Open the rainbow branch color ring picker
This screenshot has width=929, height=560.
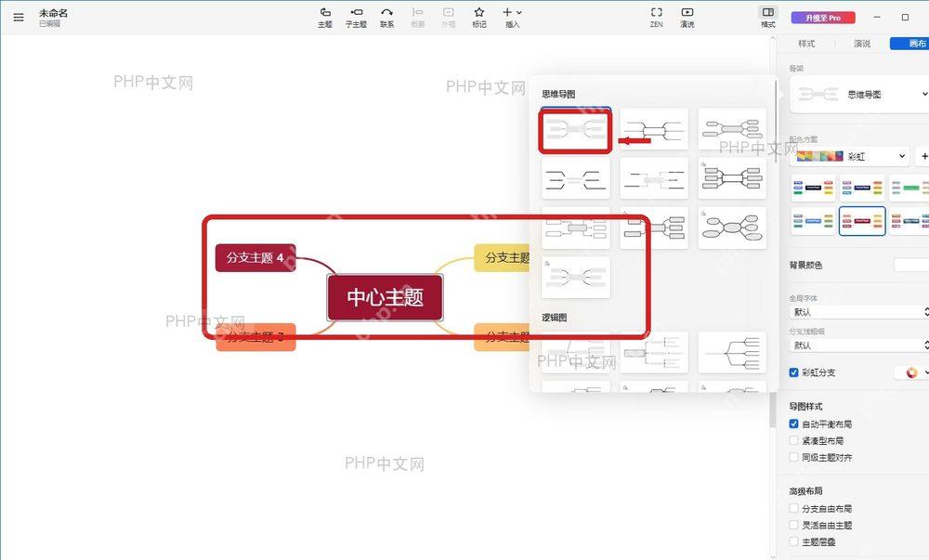[x=912, y=372]
